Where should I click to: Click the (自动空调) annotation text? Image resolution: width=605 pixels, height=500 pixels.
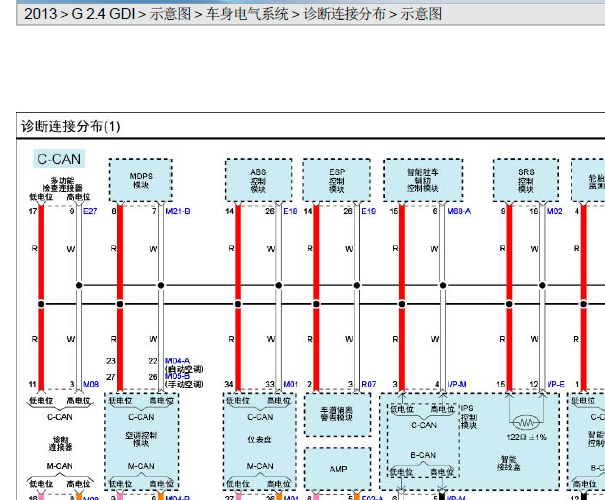tap(184, 369)
